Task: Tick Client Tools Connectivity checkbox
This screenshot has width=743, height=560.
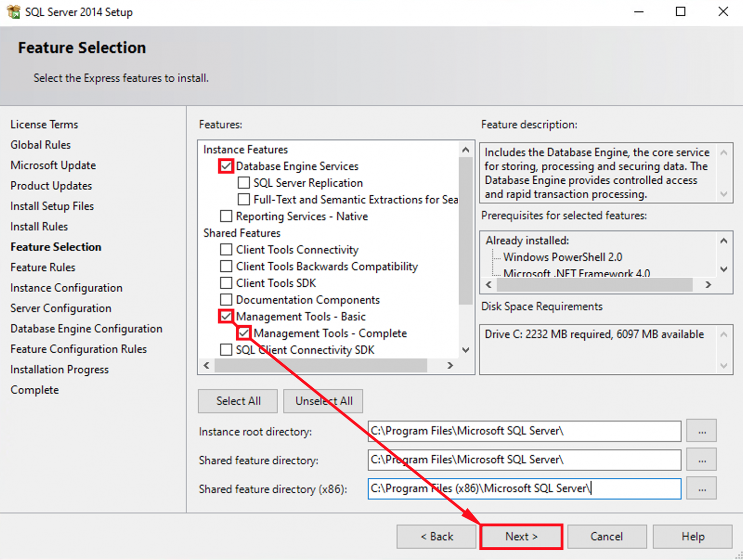Action: tap(226, 250)
